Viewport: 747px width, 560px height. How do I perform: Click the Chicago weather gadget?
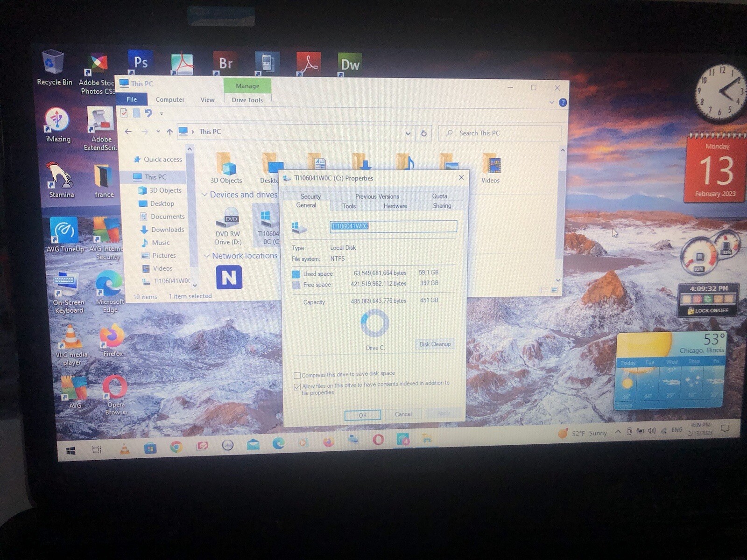click(x=670, y=371)
